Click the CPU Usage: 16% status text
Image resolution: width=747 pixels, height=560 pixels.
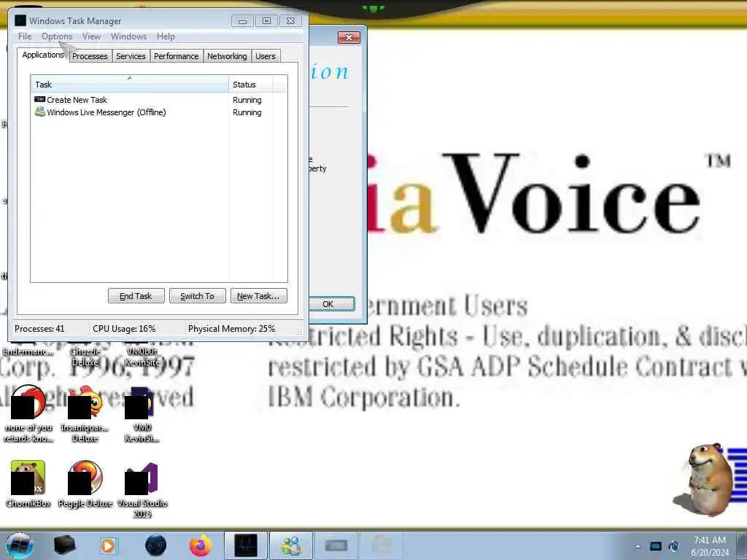(x=124, y=329)
